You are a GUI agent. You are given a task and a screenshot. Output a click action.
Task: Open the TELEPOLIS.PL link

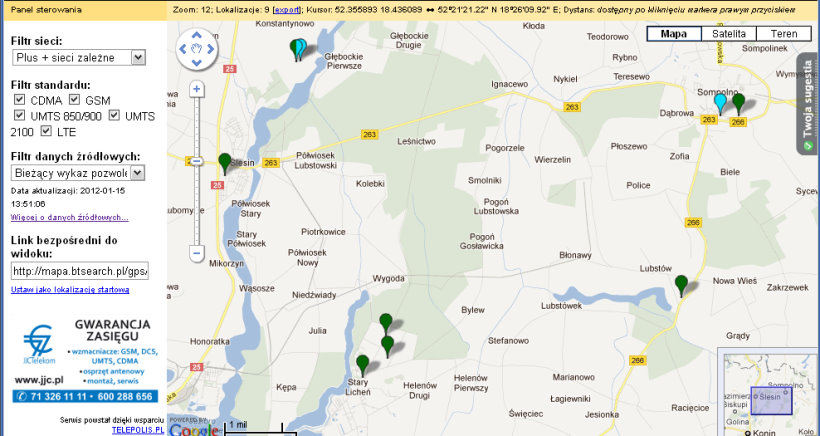pos(138,430)
